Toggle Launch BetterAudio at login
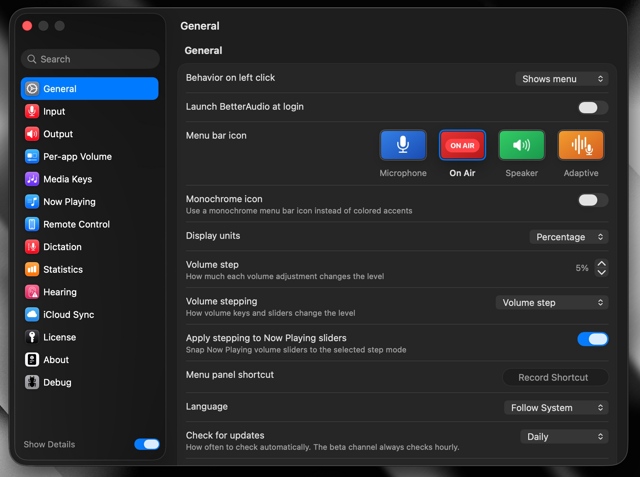Viewport: 640px width, 477px height. 593,108
